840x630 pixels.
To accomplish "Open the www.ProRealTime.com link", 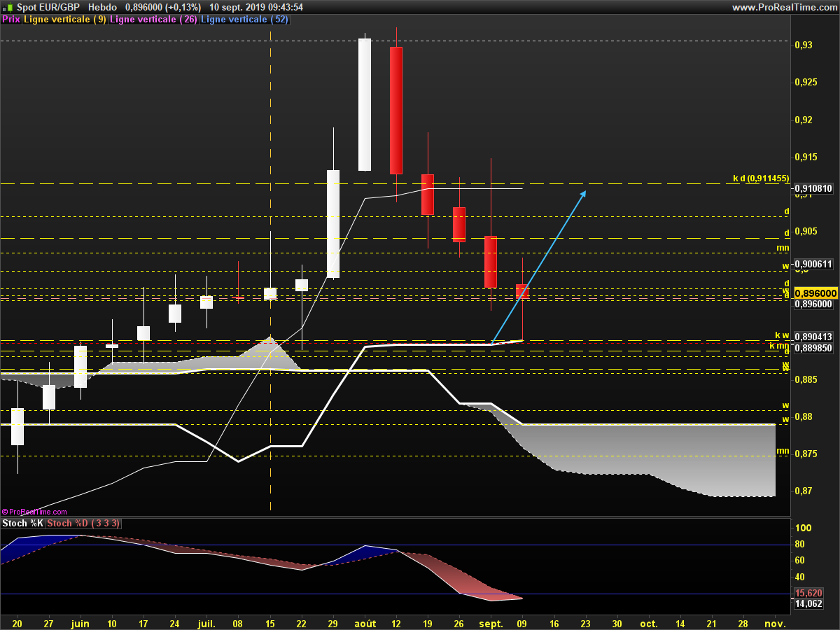I will tap(783, 7).
